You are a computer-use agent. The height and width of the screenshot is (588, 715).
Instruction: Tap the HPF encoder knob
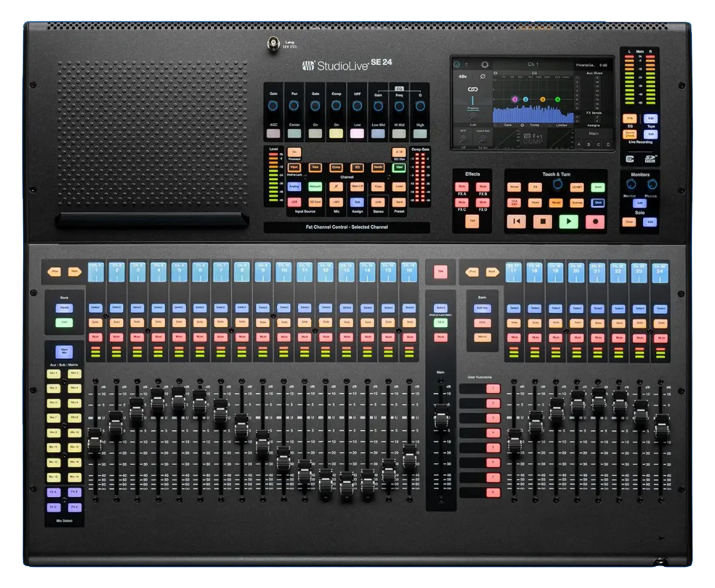[x=357, y=105]
